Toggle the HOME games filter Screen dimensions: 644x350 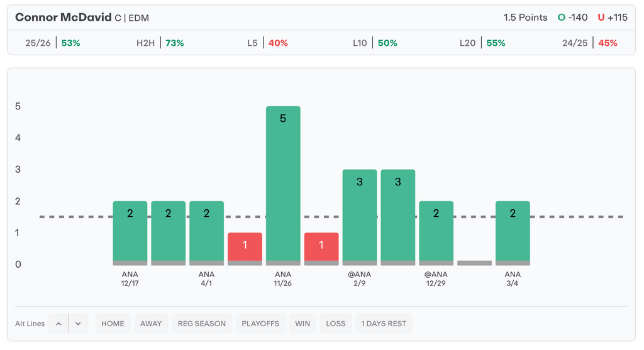pos(113,324)
